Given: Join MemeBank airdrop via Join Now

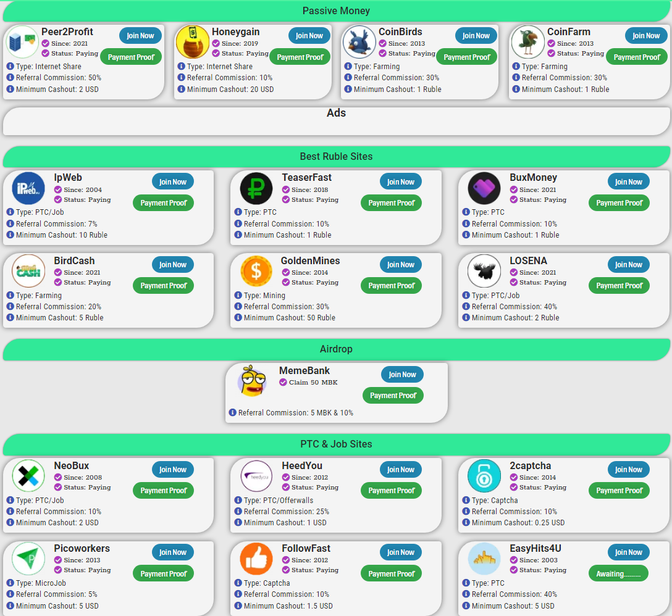Looking at the screenshot, I should point(403,375).
